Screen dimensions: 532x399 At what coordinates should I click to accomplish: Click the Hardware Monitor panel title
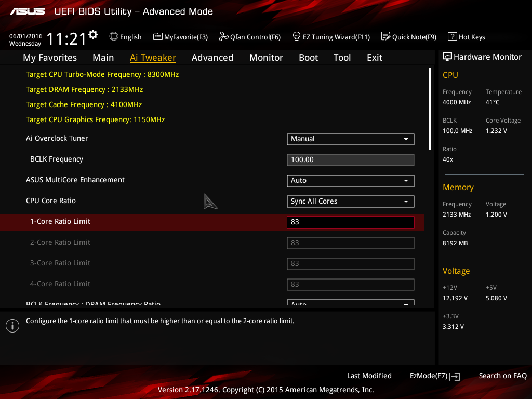click(x=487, y=57)
